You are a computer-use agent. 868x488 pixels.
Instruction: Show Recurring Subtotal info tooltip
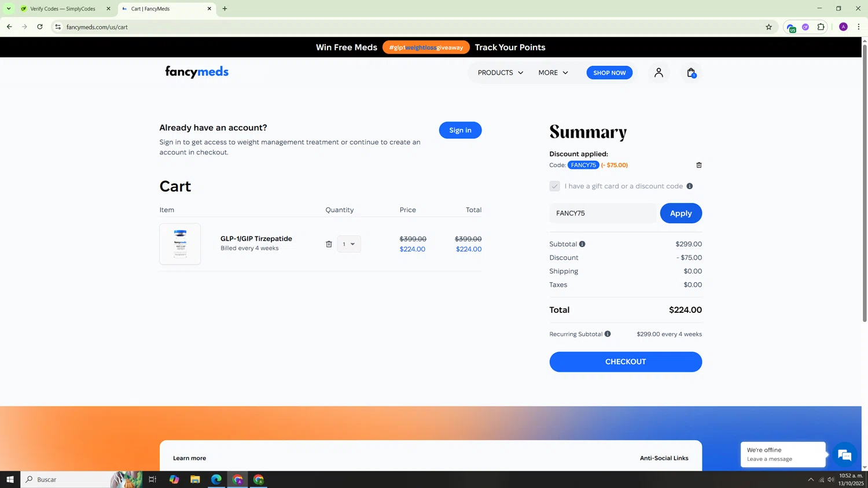click(x=608, y=334)
